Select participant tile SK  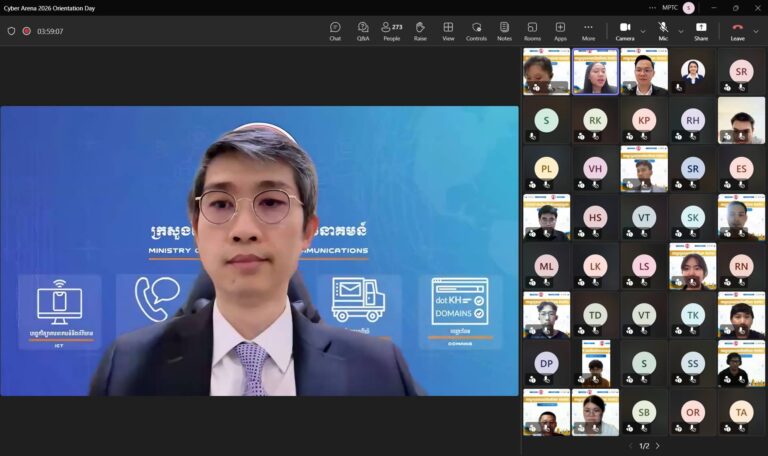pyautogui.click(x=693, y=217)
